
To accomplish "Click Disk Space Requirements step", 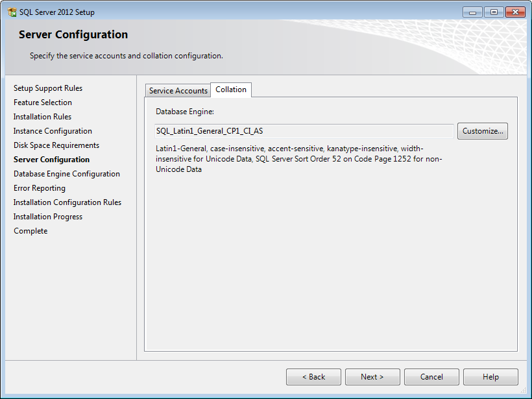I will coord(56,145).
